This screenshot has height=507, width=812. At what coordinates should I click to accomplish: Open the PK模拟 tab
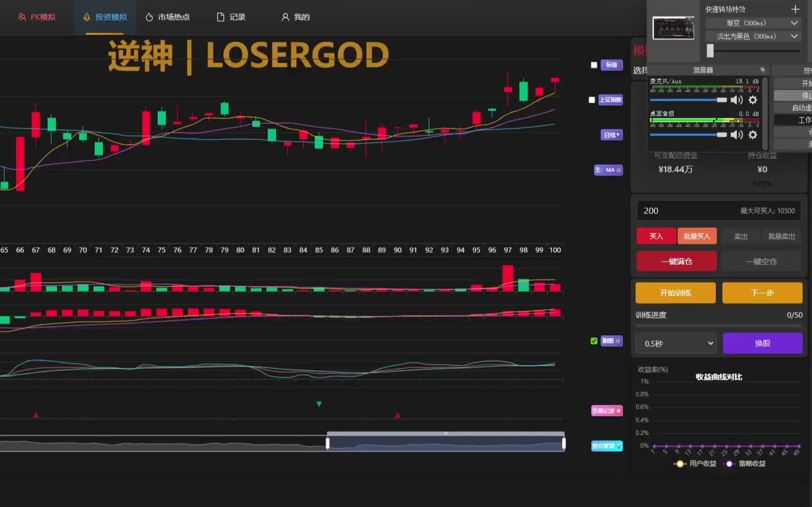[37, 17]
